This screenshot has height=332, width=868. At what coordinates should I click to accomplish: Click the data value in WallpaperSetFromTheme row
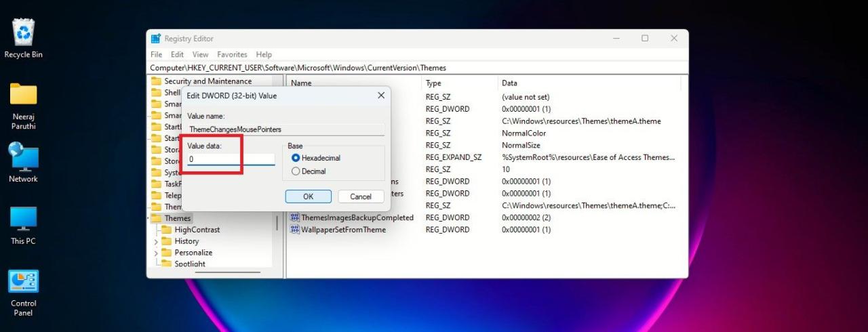pos(526,230)
